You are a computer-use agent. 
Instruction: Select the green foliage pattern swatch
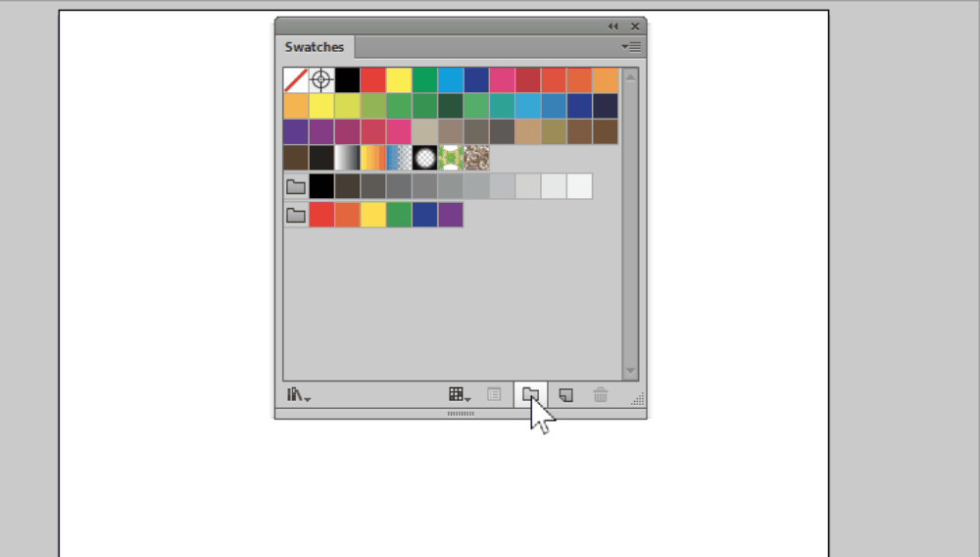coord(451,158)
